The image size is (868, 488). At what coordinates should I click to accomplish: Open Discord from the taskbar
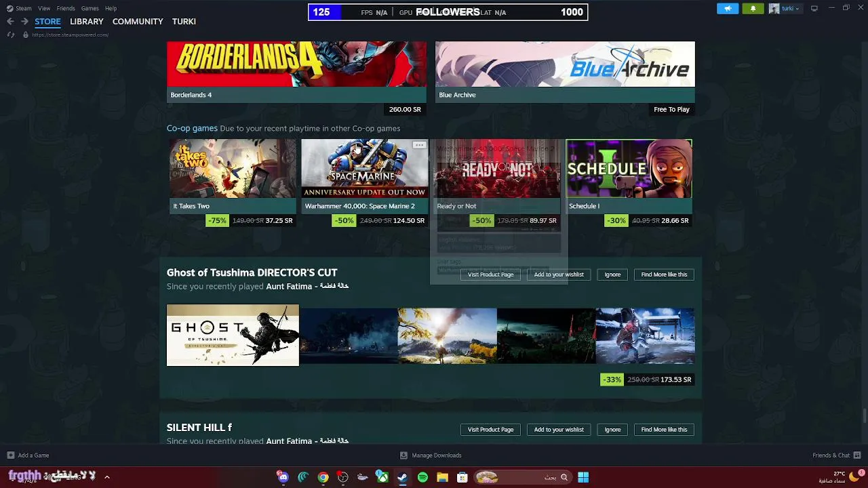(283, 477)
